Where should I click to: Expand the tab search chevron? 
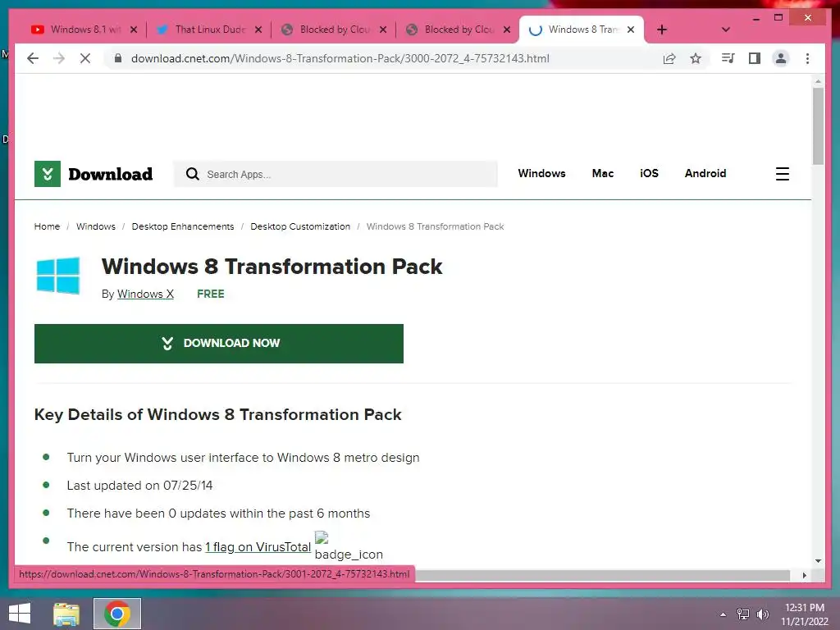[725, 30]
